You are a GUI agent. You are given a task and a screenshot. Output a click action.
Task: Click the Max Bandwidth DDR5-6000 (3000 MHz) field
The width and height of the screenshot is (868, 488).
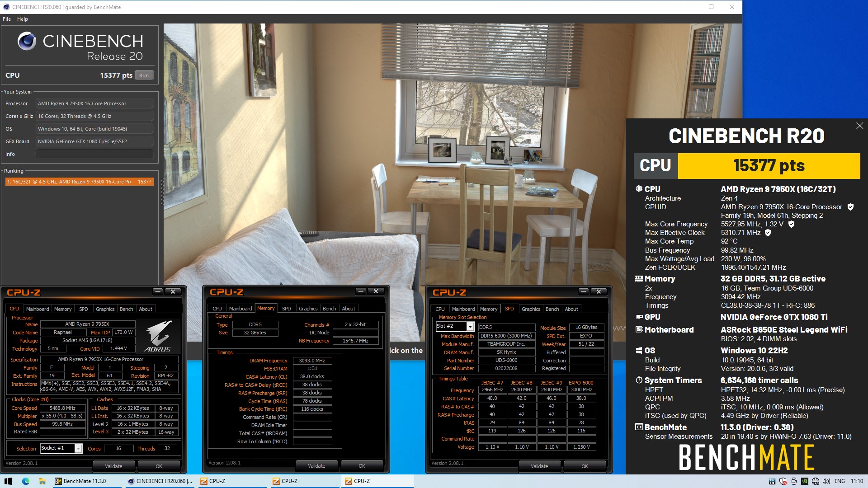point(506,336)
